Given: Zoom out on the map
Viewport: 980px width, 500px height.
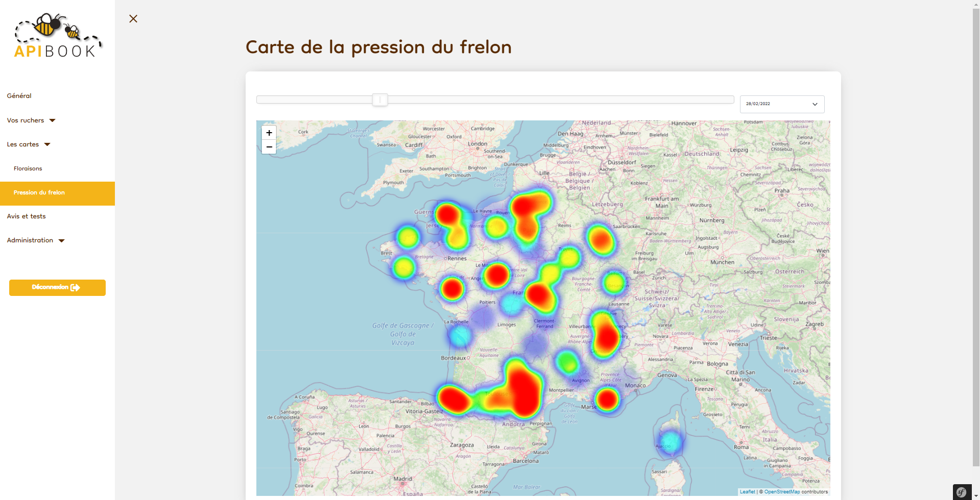Looking at the screenshot, I should [269, 147].
